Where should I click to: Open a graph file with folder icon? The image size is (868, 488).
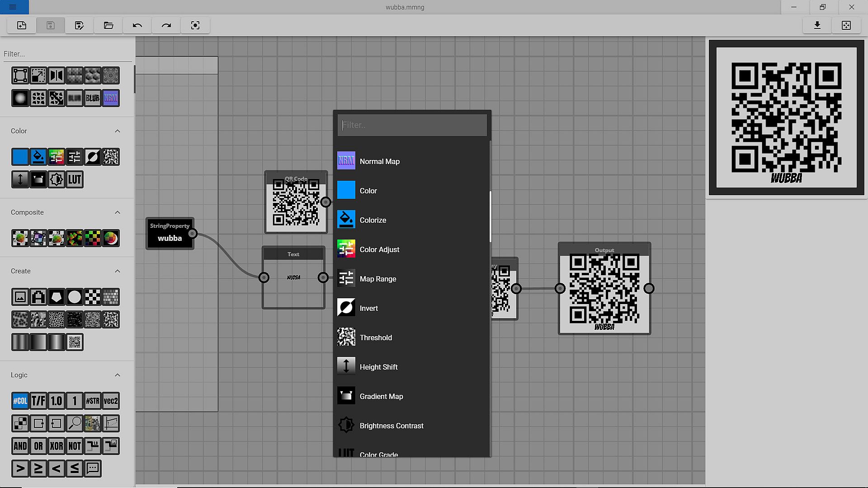click(x=108, y=25)
